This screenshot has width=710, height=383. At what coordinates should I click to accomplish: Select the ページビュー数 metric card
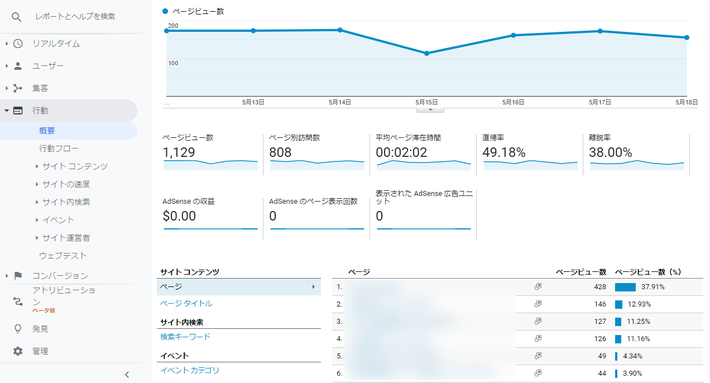[210, 153]
